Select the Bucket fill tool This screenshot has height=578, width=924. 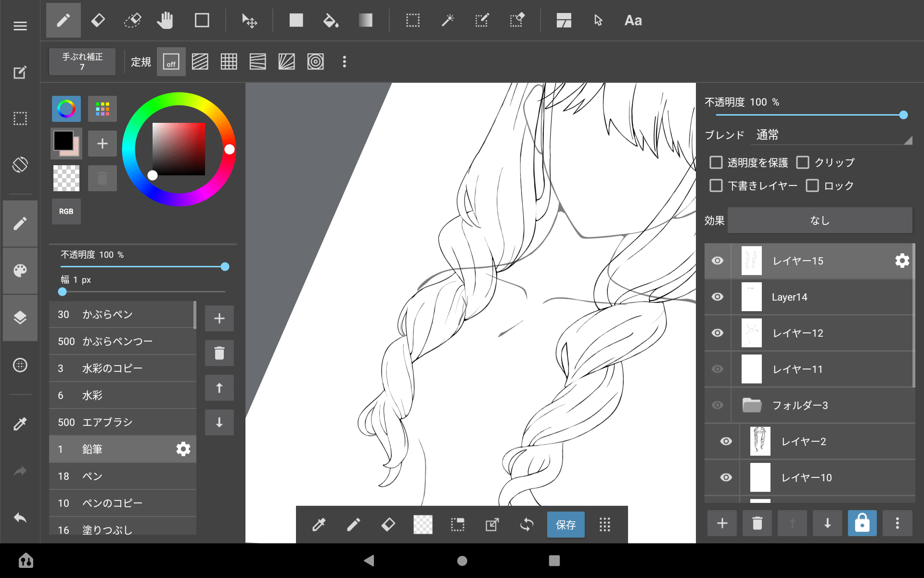pos(331,20)
